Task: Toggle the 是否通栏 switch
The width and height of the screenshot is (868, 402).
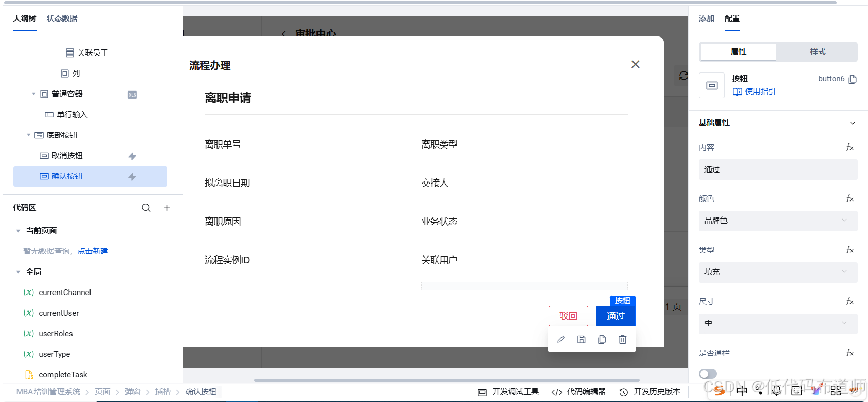Action: (708, 374)
